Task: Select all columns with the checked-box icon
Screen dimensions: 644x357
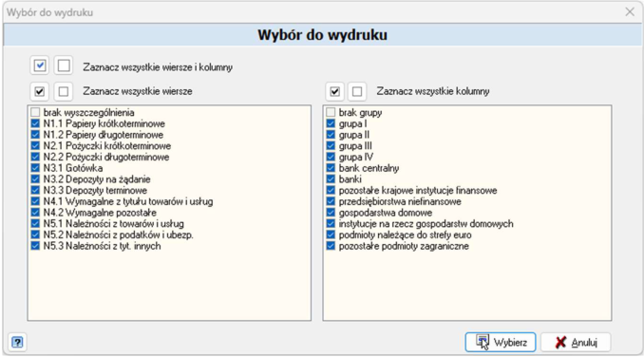Action: pos(334,91)
